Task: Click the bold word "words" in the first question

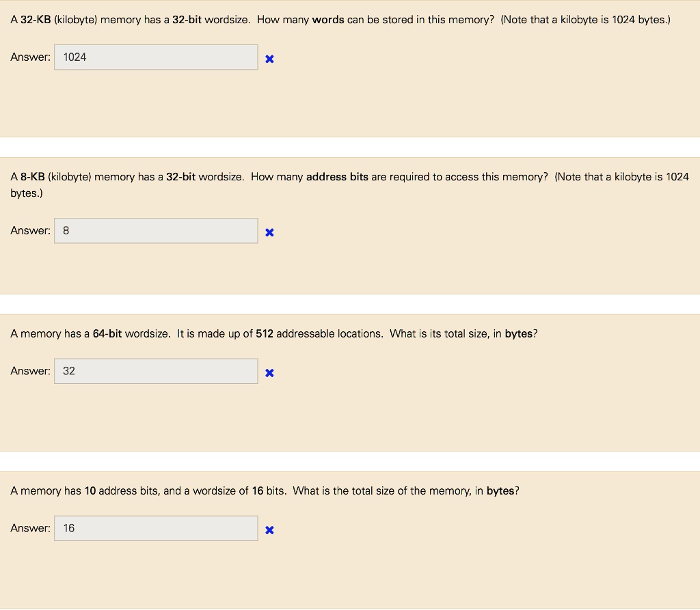Action: click(x=328, y=20)
